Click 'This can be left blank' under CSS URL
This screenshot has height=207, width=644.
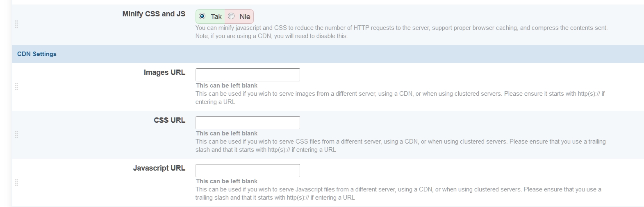click(227, 133)
